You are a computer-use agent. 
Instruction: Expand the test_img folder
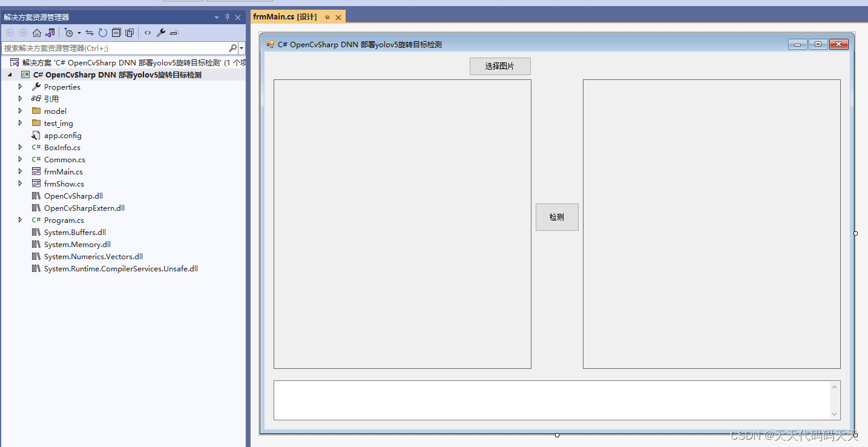20,123
